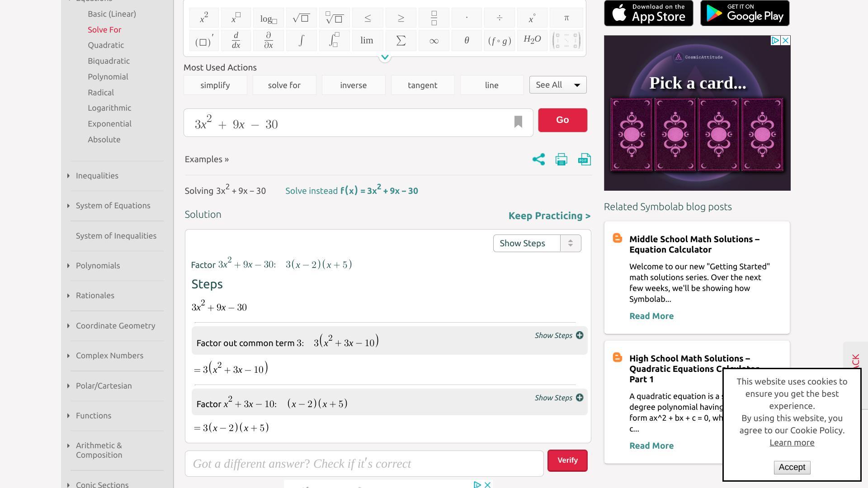
Task: Select Logarithmic in the equations sidebar
Action: click(x=109, y=108)
